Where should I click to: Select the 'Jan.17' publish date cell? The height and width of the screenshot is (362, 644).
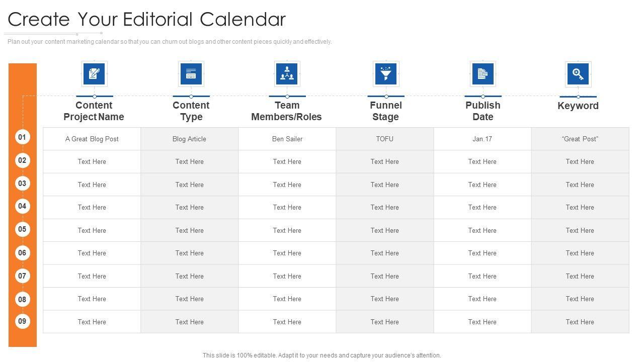(x=482, y=139)
